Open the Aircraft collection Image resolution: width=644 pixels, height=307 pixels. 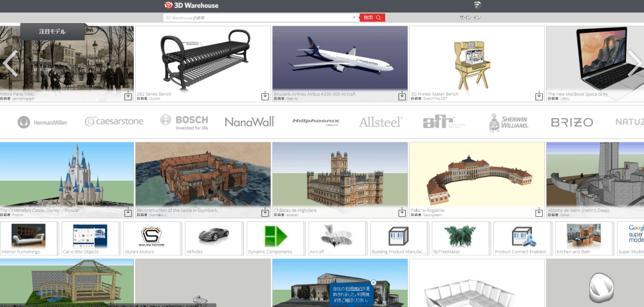pyautogui.click(x=337, y=239)
